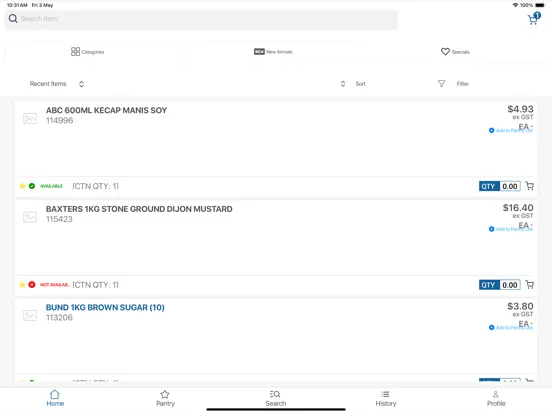Check the battery indicator in status bar
The height and width of the screenshot is (414, 552).
click(x=540, y=5)
